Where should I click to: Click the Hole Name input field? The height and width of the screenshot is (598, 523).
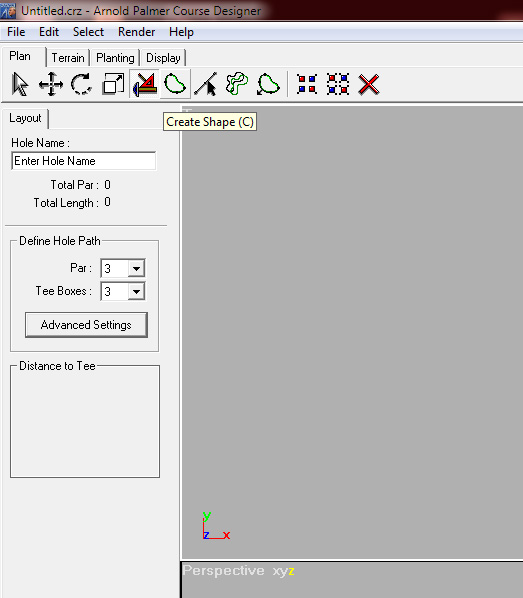click(x=84, y=161)
